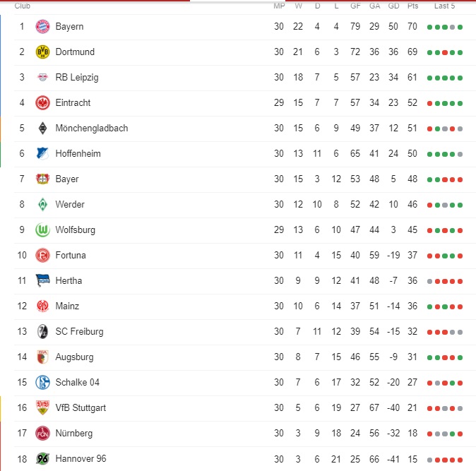
Task: Click the Schalke 04 blue crest
Action: pos(42,383)
